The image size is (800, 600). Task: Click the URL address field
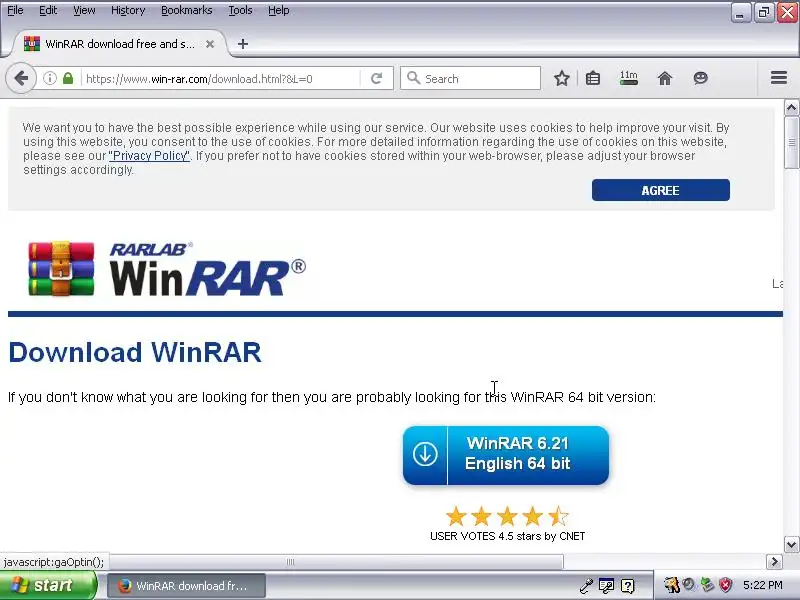tap(221, 79)
